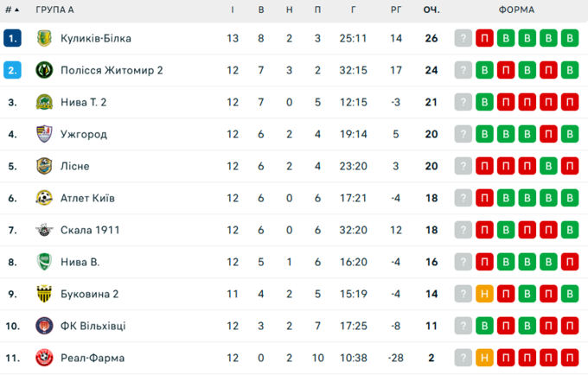Click the Куликів-Білка team crest
Viewport: 588px width, 375px height.
45,38
